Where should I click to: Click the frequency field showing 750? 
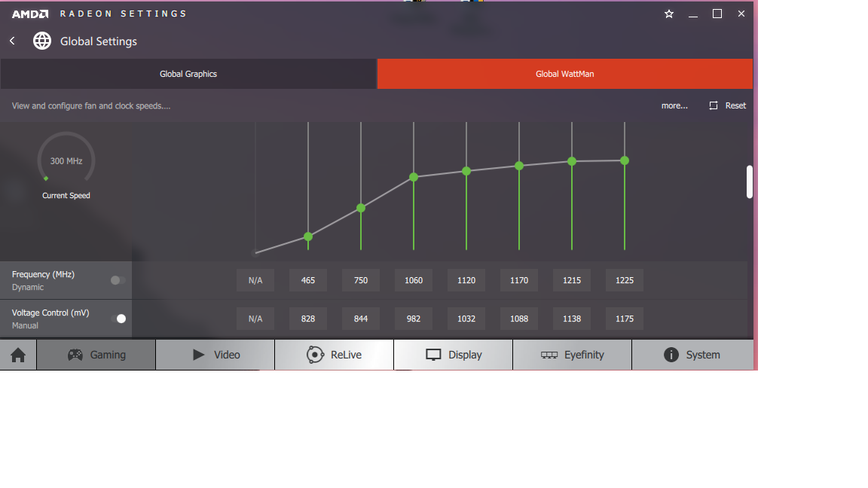click(x=361, y=280)
